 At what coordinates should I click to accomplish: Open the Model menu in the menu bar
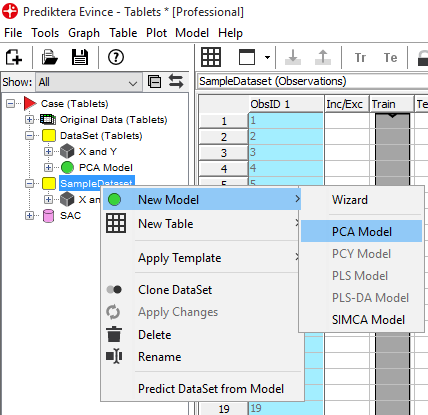tap(192, 33)
